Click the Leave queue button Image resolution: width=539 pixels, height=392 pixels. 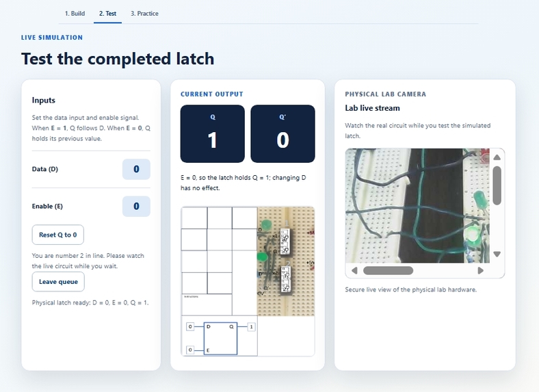click(x=58, y=282)
